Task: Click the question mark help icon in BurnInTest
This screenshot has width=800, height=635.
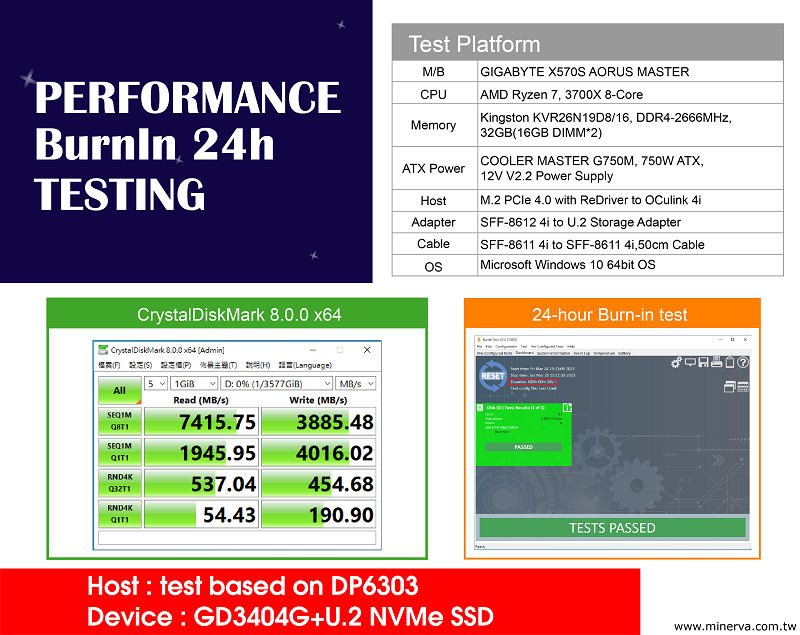Action: pyautogui.click(x=743, y=362)
